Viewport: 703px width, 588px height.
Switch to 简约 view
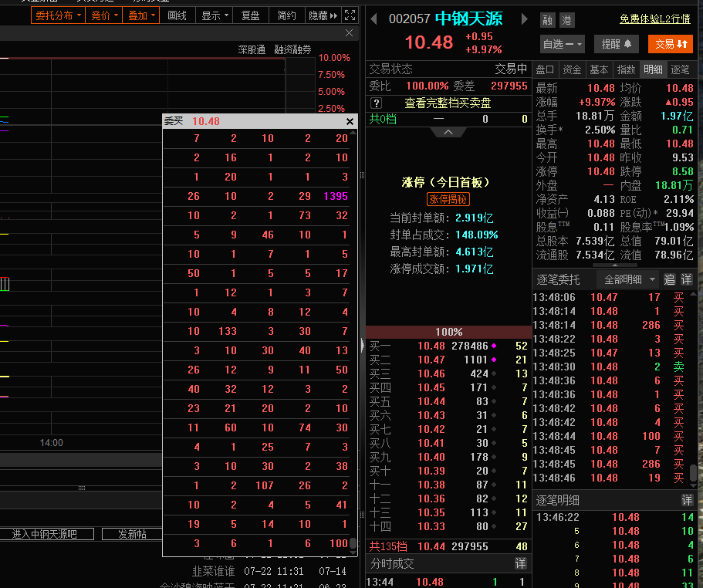point(286,15)
